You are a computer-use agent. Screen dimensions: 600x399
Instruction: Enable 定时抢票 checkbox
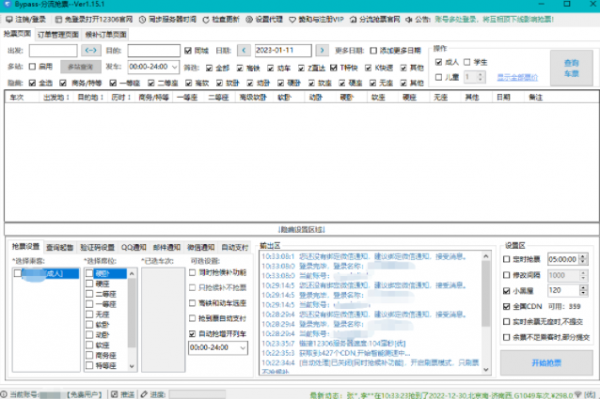pos(506,259)
